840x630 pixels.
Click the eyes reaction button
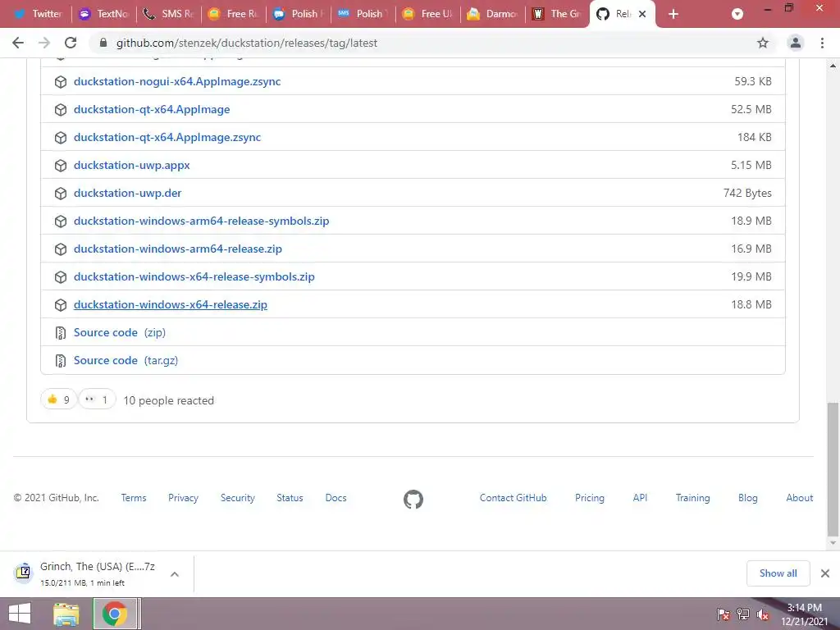point(97,399)
